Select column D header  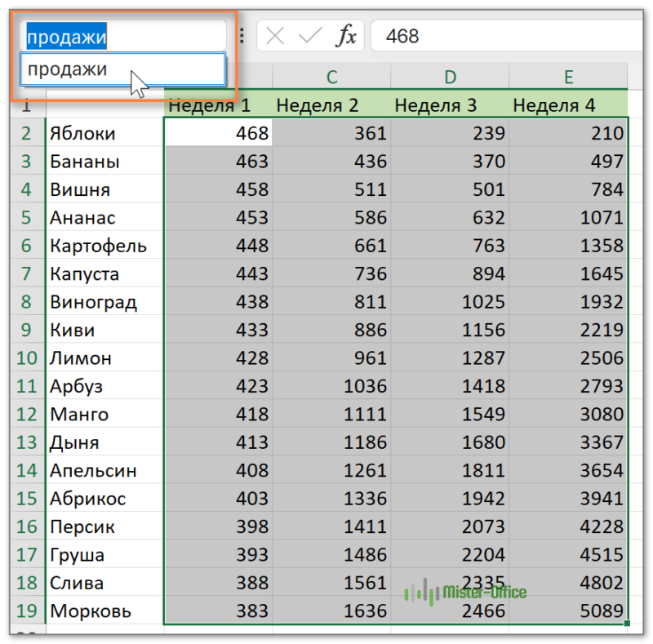pos(450,78)
